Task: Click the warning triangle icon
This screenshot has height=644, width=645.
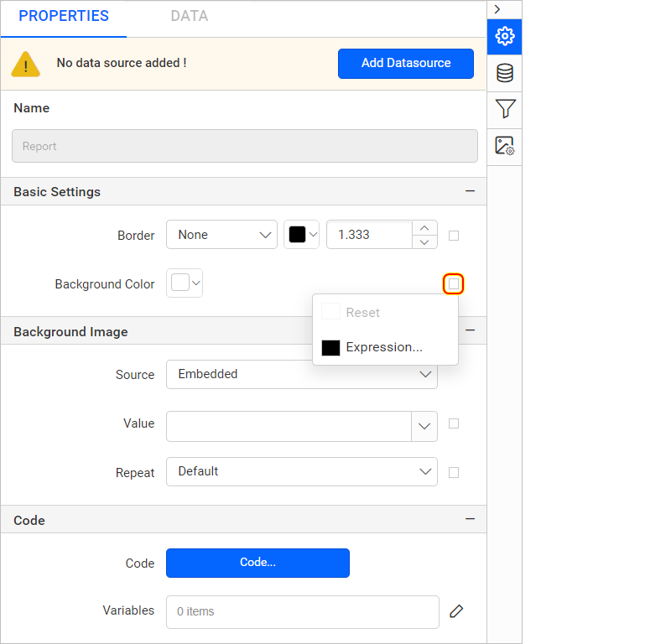Action: point(25,65)
